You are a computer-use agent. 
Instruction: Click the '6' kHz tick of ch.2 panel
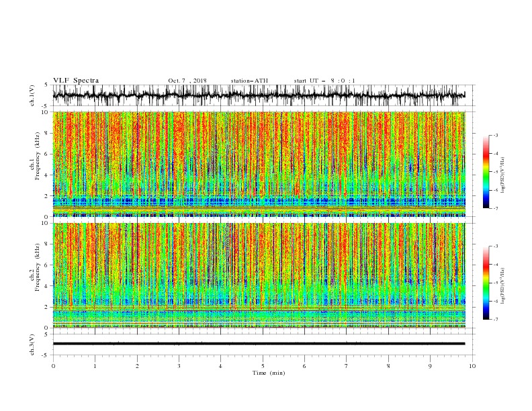point(47,265)
